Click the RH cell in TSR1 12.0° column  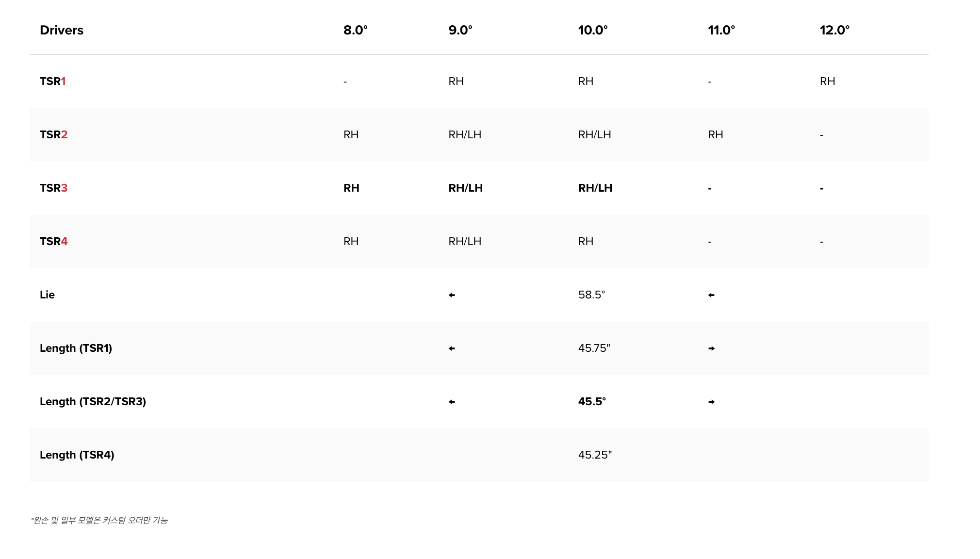pos(827,81)
